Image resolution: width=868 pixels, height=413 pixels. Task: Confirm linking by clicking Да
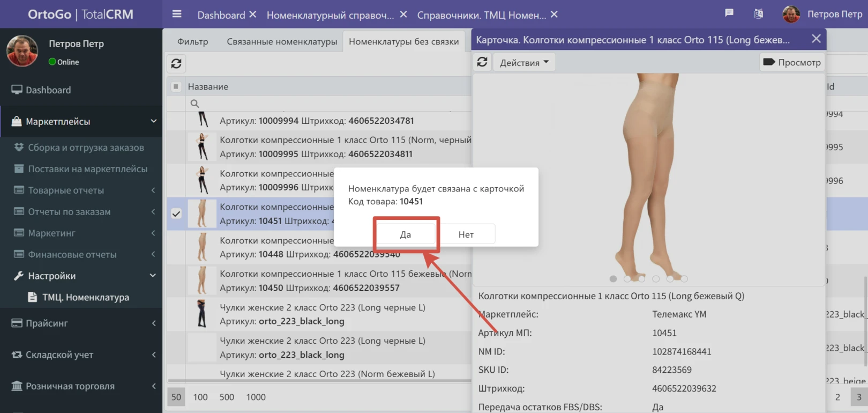[x=406, y=234]
